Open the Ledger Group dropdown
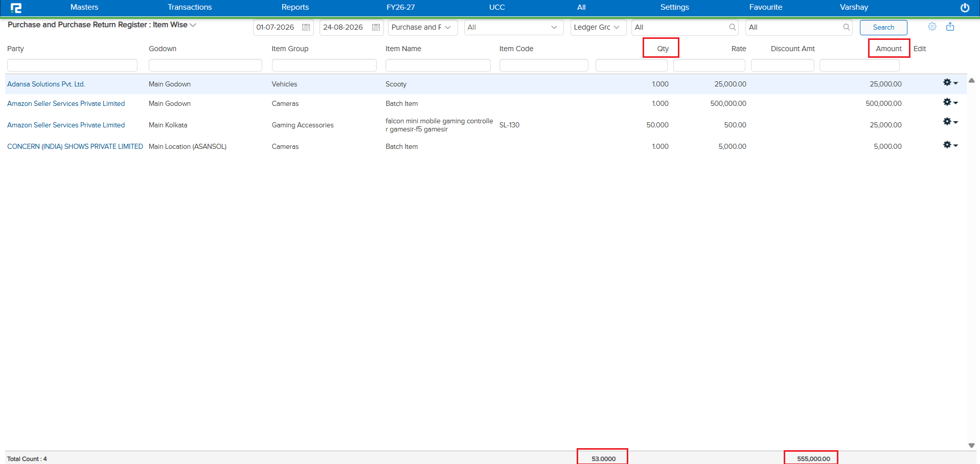This screenshot has width=980, height=464. (x=598, y=27)
